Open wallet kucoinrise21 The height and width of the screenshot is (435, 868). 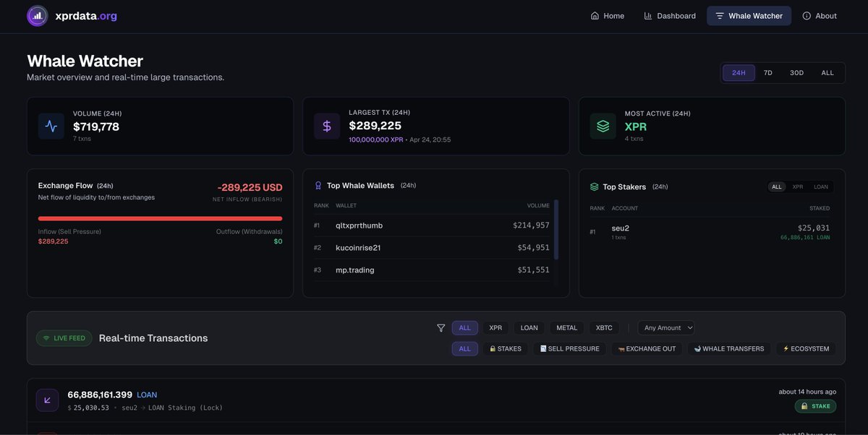[x=358, y=248]
